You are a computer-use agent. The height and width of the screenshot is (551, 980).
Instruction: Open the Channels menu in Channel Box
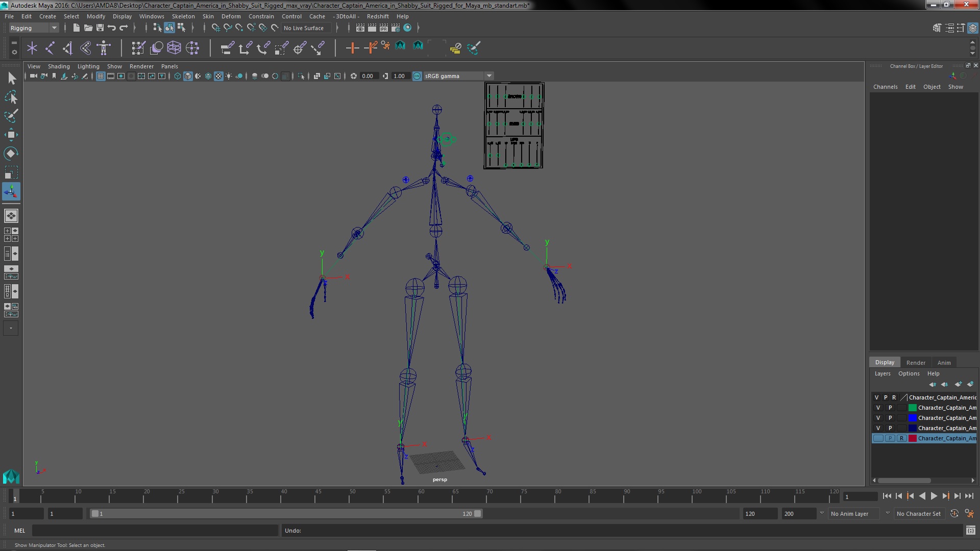click(885, 87)
